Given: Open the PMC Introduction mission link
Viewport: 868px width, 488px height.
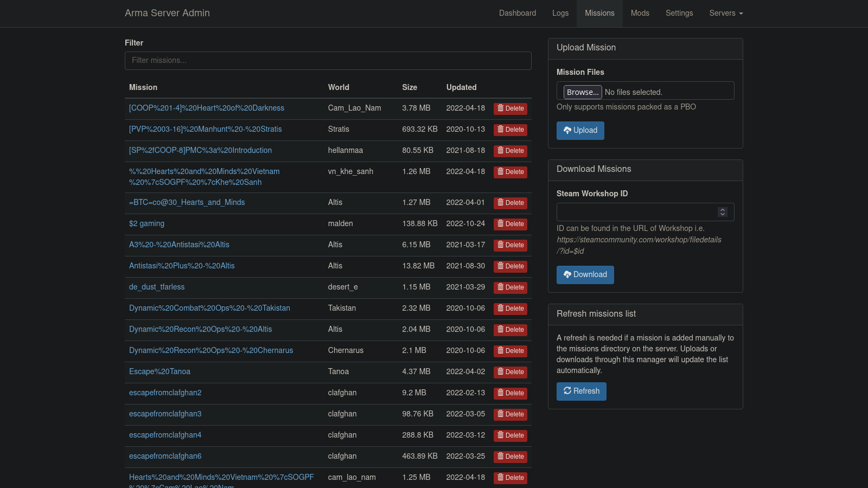Looking at the screenshot, I should tap(200, 150).
